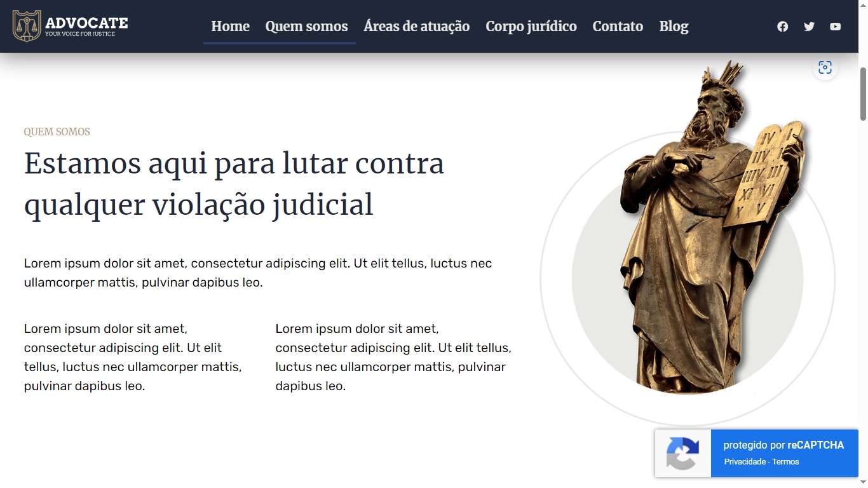
Task: Go to the Home menu item
Action: coord(230,27)
